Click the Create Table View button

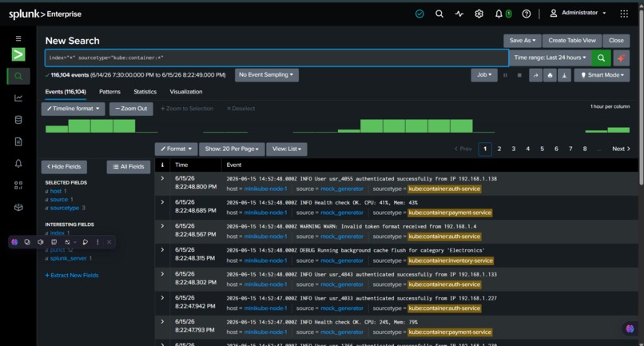(572, 41)
